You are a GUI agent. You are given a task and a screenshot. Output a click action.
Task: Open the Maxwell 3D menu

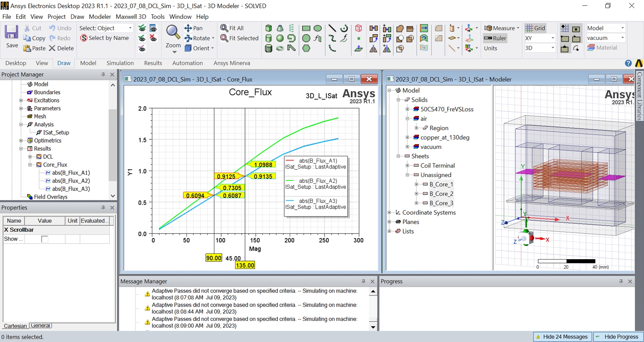[130, 17]
